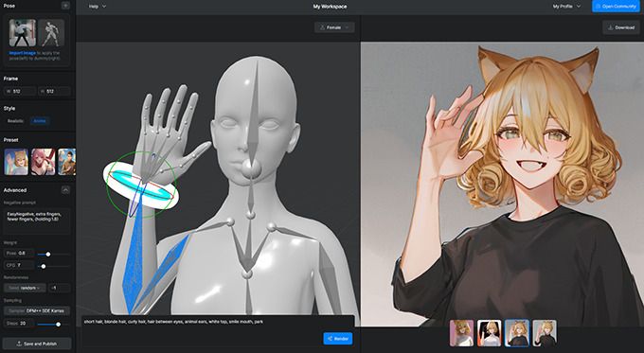Collapse the Advanced section
Viewport: 644px width, 353px height.
coord(65,189)
